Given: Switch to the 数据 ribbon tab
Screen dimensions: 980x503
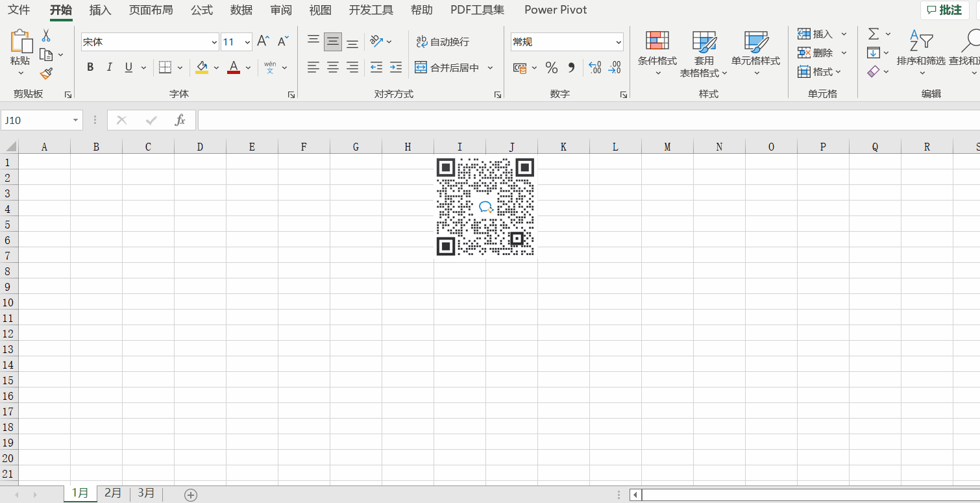Looking at the screenshot, I should [x=241, y=10].
